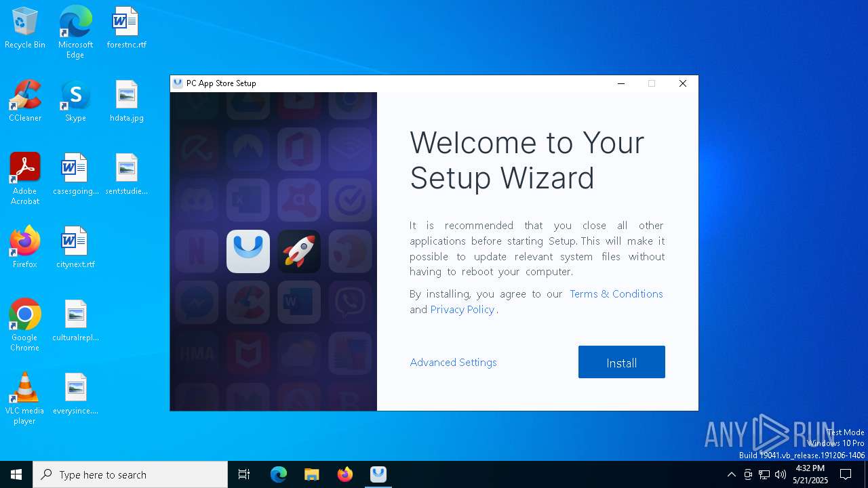This screenshot has width=868, height=488.
Task: Click the PC App Store logo tile
Action: pos(248,251)
